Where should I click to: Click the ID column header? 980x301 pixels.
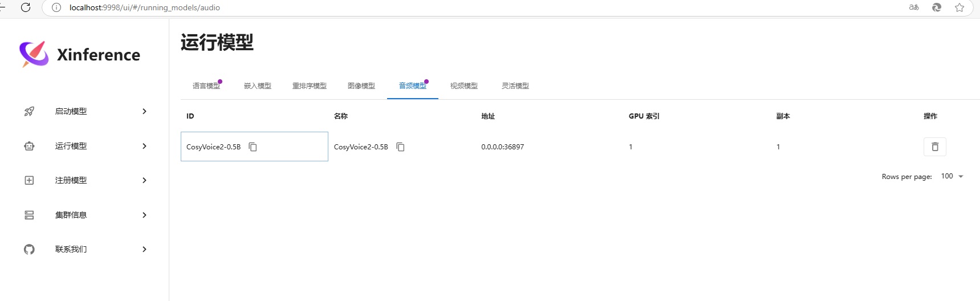tap(190, 116)
